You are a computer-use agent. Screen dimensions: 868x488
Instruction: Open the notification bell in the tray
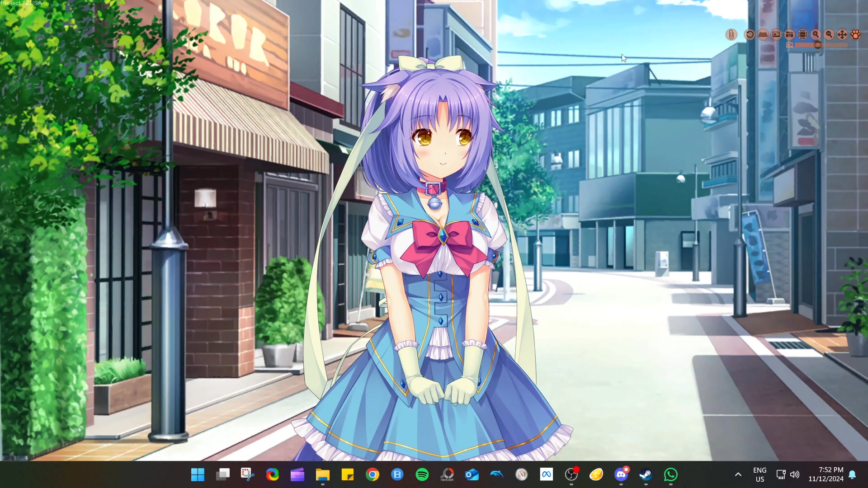(853, 474)
